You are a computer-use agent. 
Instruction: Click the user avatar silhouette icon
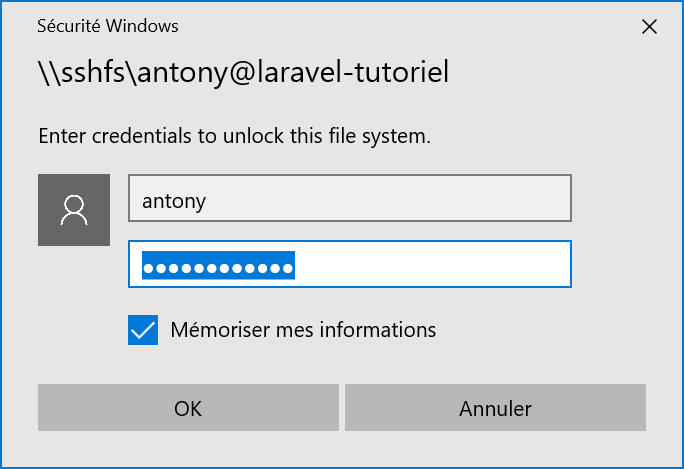(x=74, y=209)
